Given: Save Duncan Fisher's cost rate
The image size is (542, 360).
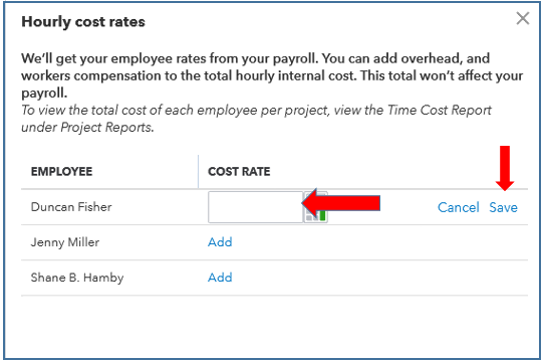Looking at the screenshot, I should [x=503, y=207].
